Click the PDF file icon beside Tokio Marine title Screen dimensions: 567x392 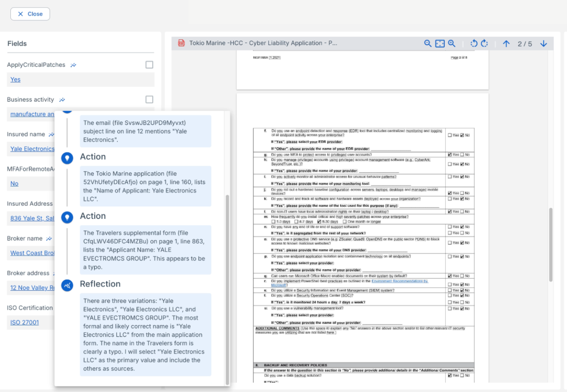pyautogui.click(x=181, y=43)
